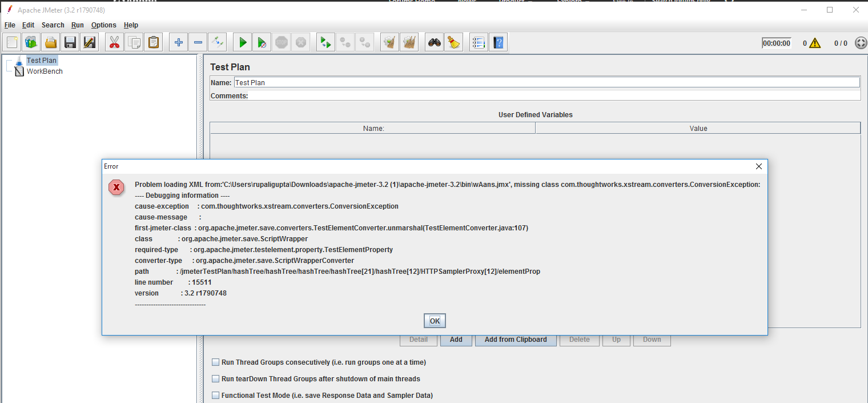Image resolution: width=868 pixels, height=403 pixels.
Task: Select Test Plan in the tree
Action: coord(42,60)
